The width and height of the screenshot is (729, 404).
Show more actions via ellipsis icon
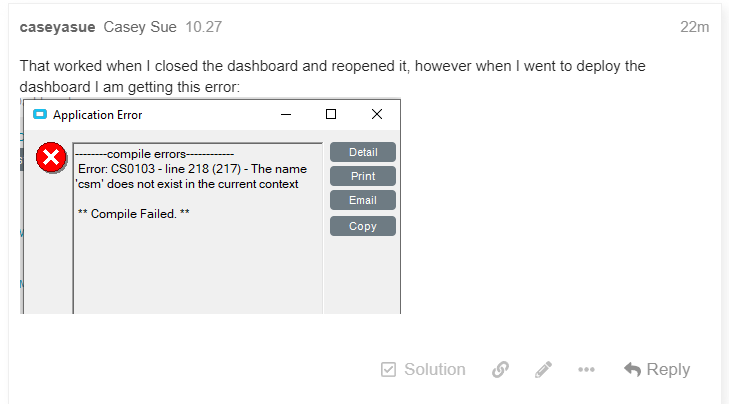click(586, 370)
